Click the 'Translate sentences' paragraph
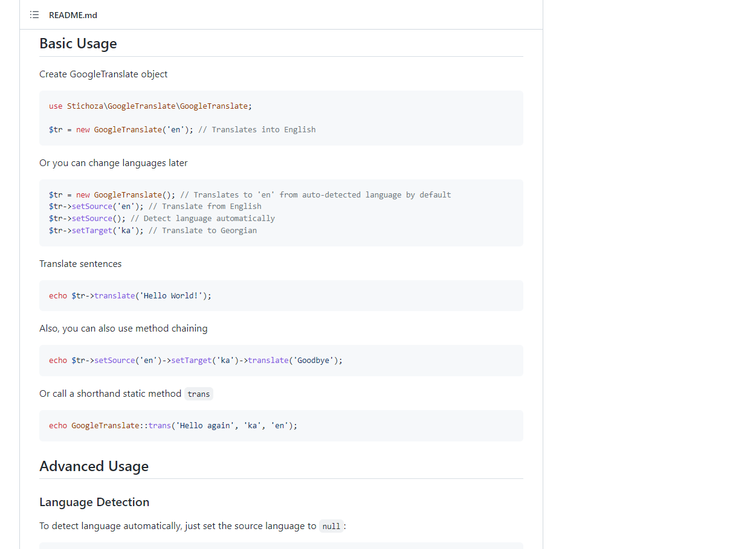Image resolution: width=756 pixels, height=549 pixels. pyautogui.click(x=80, y=264)
